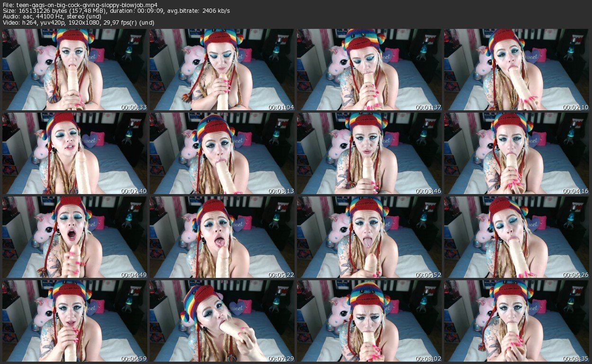The height and width of the screenshot is (364, 592).
Task: Open the thumbnail timestamped 00:03:13
Action: click(x=222, y=153)
